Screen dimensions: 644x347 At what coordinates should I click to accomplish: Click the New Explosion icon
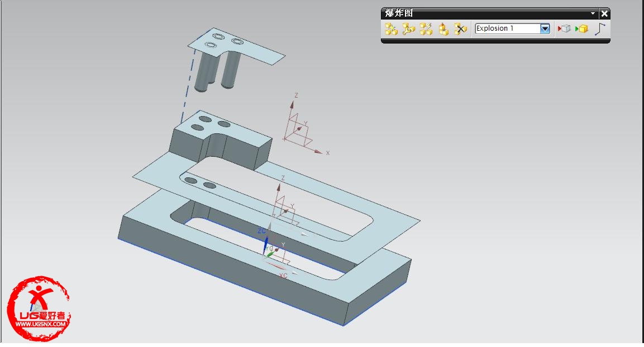[x=391, y=28]
